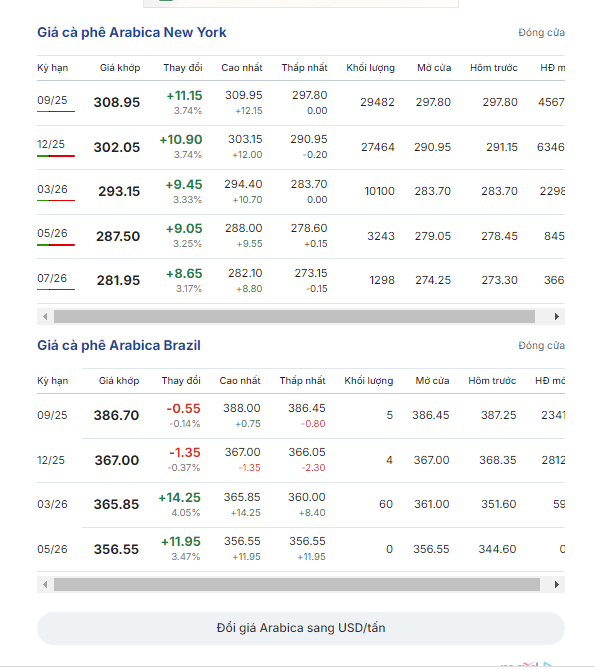Click the 302.05 matched price
595x669 pixels.
(117, 147)
